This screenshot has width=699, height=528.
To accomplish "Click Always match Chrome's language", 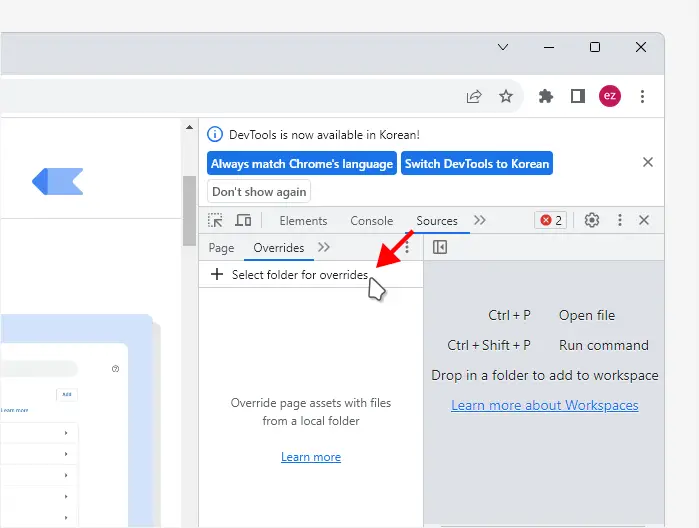I will (x=302, y=163).
